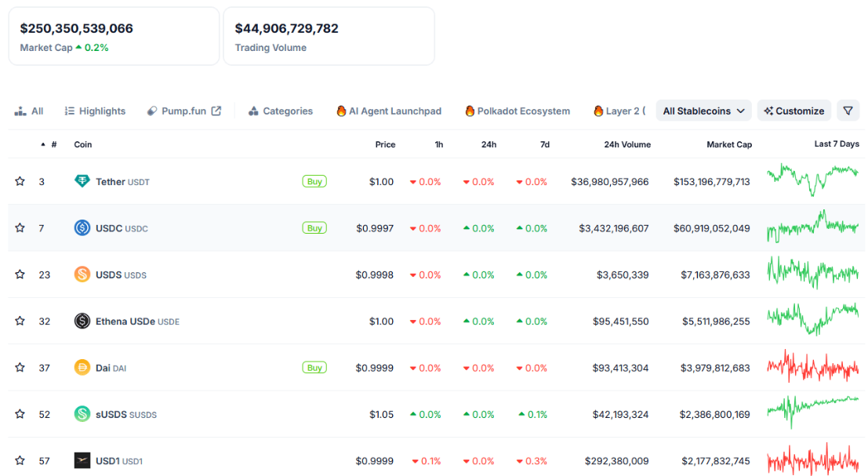
Task: Add Ethena USDe to favorites via star
Action: tap(20, 321)
